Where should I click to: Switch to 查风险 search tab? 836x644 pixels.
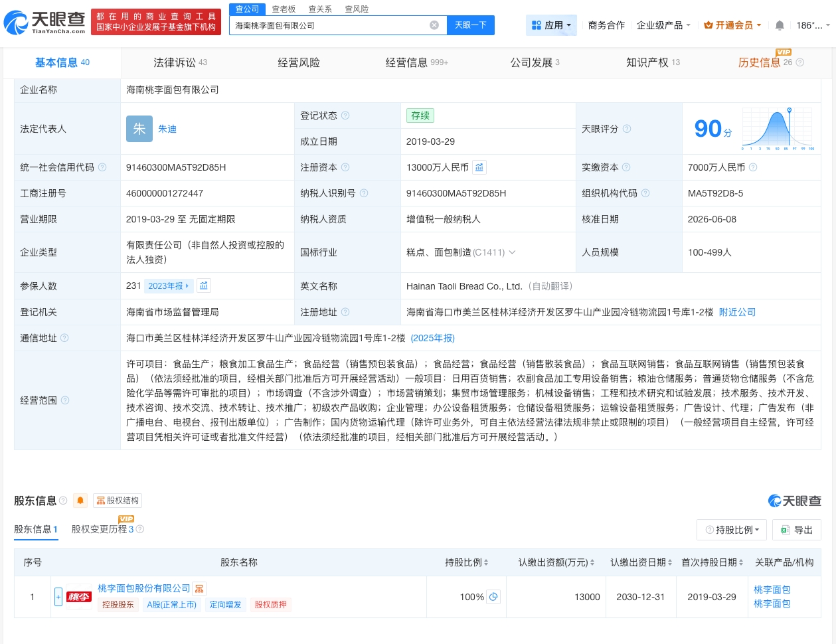(357, 9)
